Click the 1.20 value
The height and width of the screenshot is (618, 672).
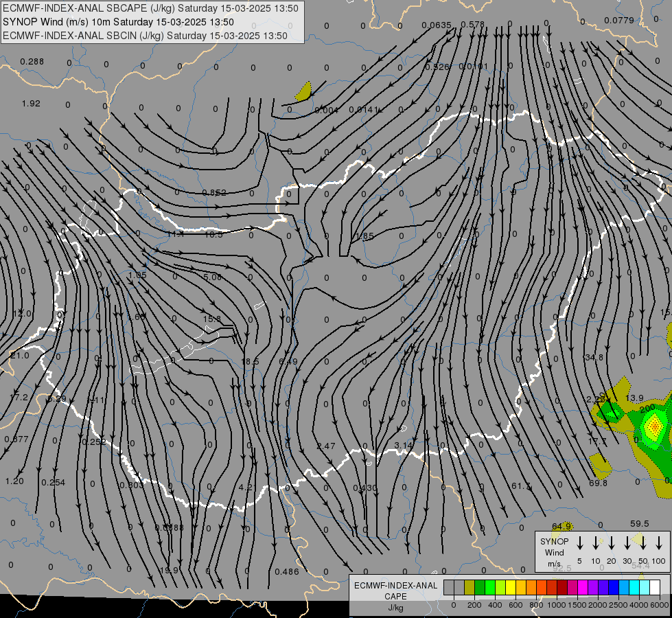pyautogui.click(x=14, y=481)
